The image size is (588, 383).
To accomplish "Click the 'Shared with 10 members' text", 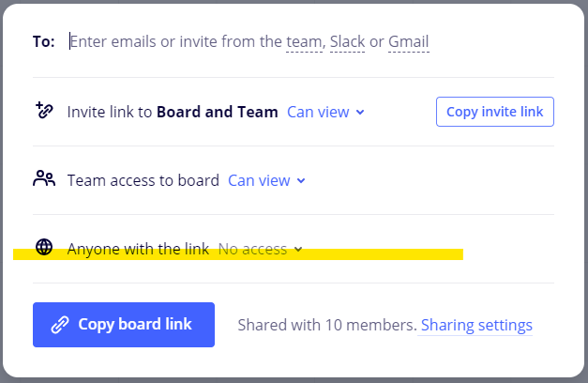I will [327, 325].
